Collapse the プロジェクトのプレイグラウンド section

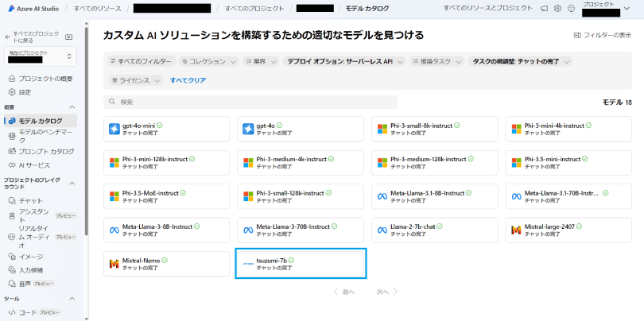(x=72, y=181)
